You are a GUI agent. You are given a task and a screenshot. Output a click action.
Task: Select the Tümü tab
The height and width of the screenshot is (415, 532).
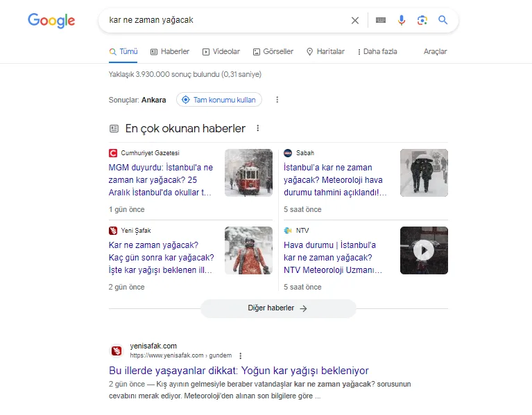[x=123, y=51]
